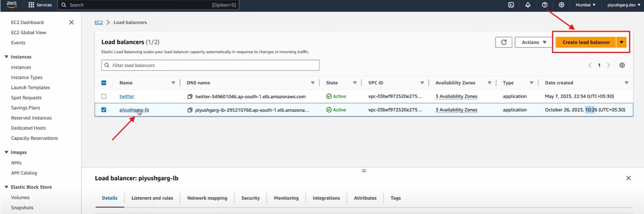Copy the piyushgarg-lb DNS name

point(190,110)
